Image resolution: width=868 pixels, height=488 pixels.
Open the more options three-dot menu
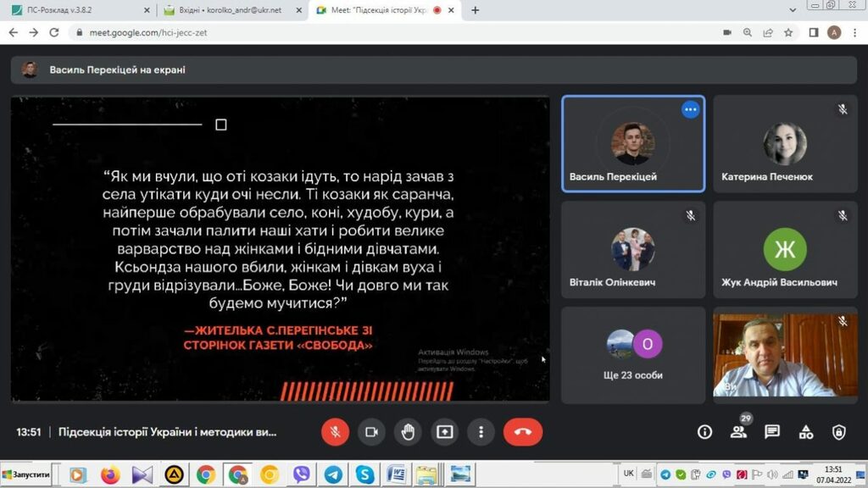point(481,432)
